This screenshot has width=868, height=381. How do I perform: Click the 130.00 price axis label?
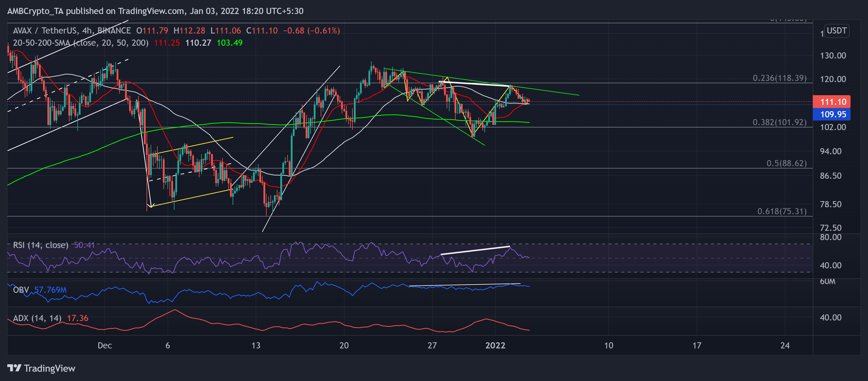pos(833,56)
